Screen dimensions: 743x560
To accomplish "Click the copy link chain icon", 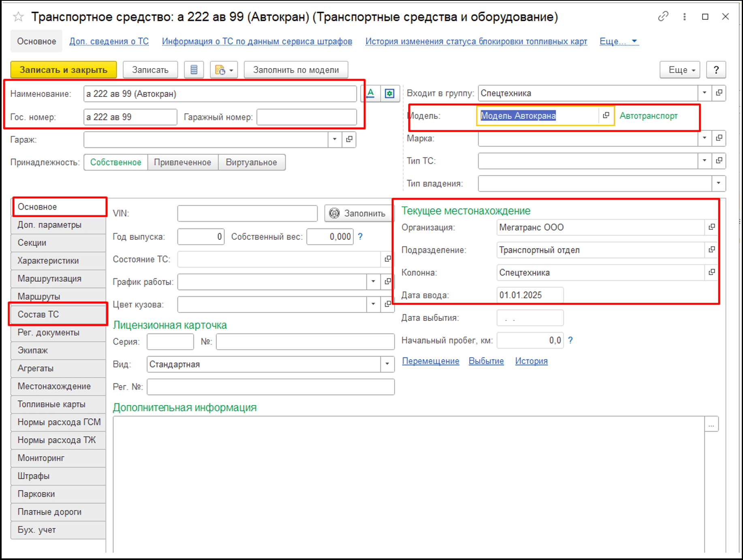I will click(x=663, y=17).
